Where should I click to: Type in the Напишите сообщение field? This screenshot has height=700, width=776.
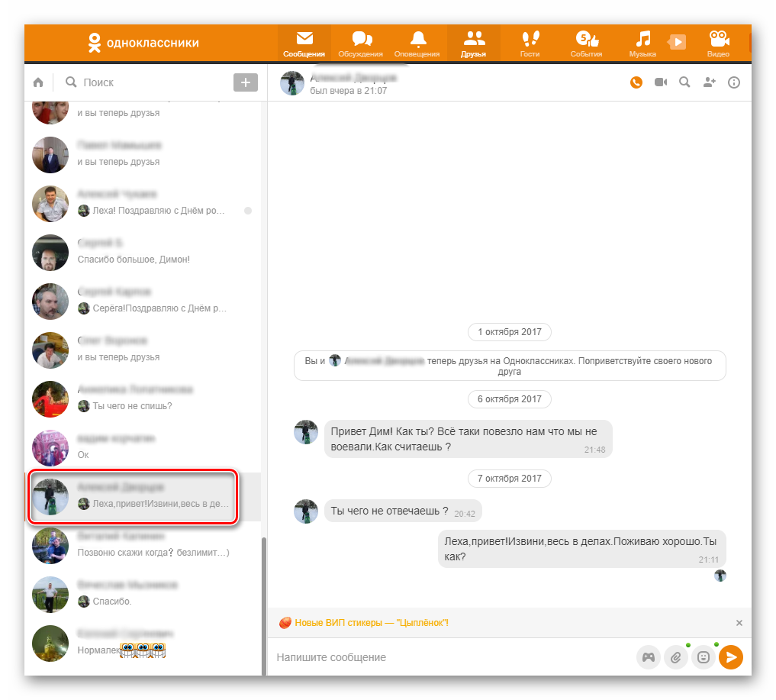(x=450, y=657)
